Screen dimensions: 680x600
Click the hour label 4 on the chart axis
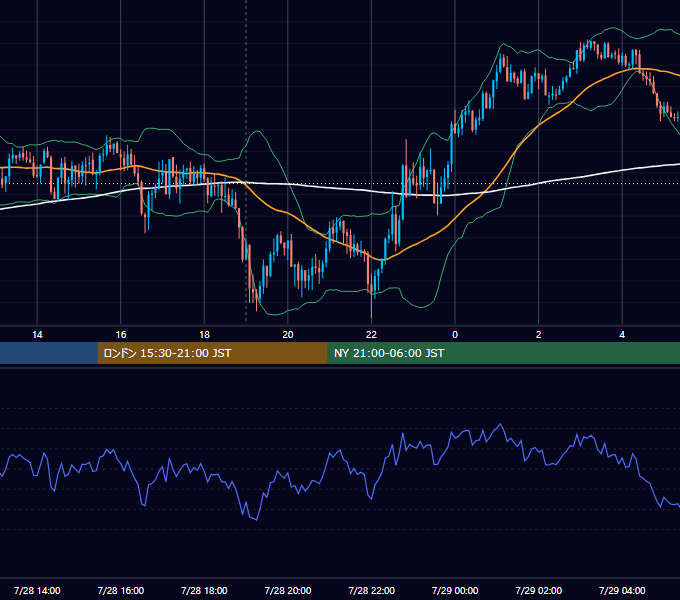coord(622,335)
